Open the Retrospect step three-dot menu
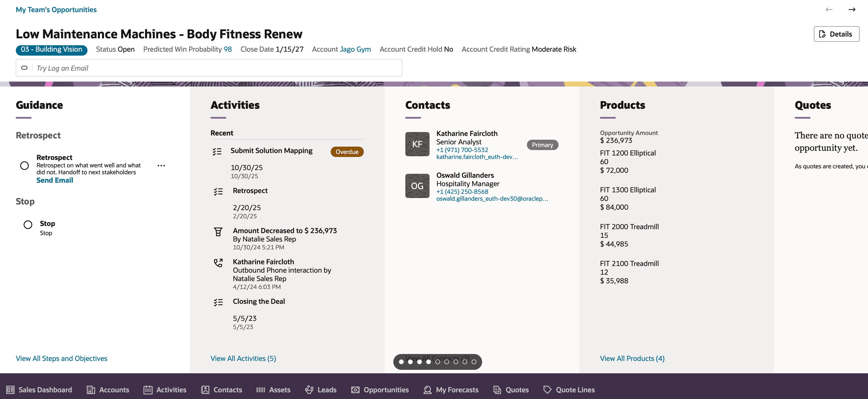This screenshot has height=399, width=868. (161, 165)
